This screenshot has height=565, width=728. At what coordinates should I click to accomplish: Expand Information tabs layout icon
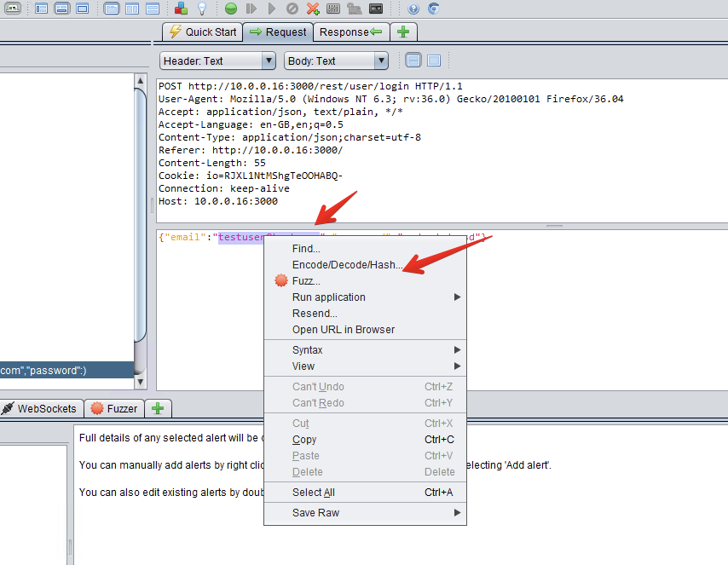[x=61, y=9]
